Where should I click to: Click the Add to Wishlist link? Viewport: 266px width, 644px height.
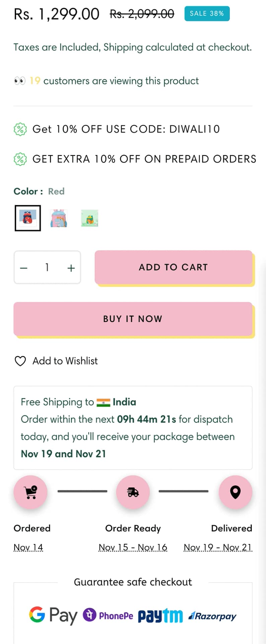tap(65, 361)
